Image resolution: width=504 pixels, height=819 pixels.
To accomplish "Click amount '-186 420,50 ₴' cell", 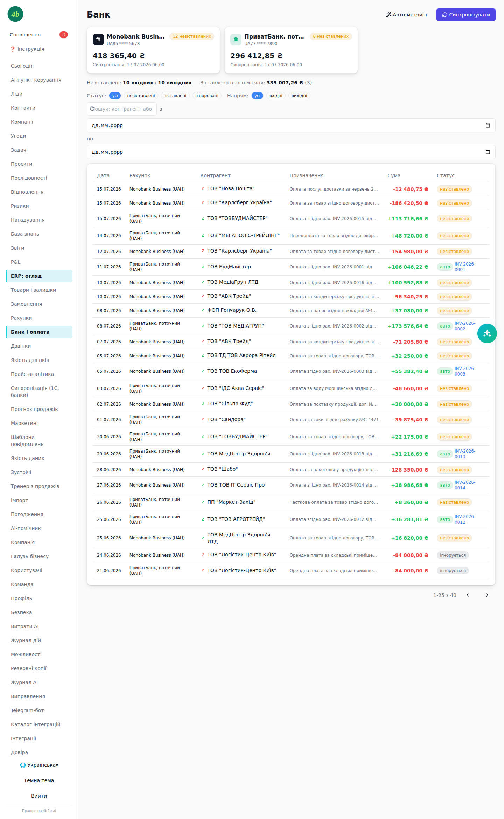I will [409, 203].
